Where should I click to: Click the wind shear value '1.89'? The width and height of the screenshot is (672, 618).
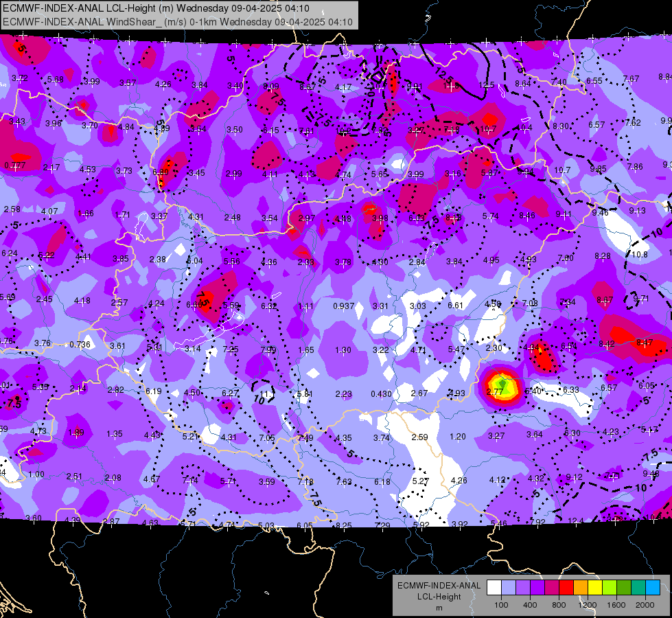[76, 433]
